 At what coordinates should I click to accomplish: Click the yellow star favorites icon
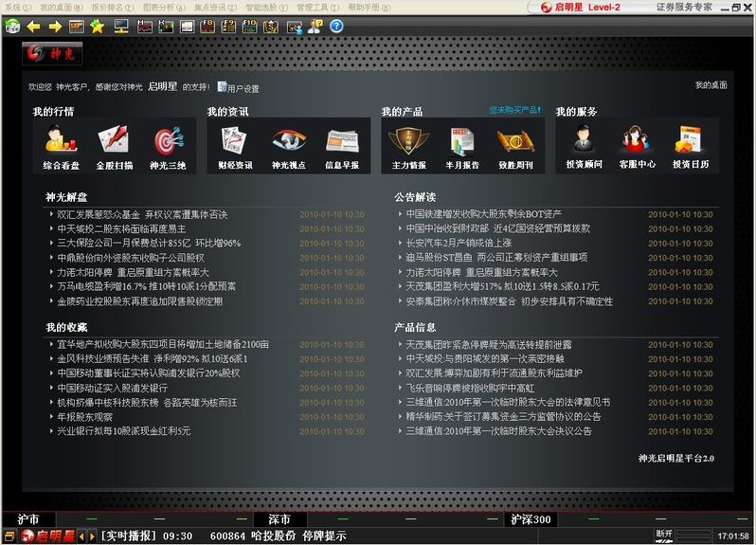[x=96, y=27]
